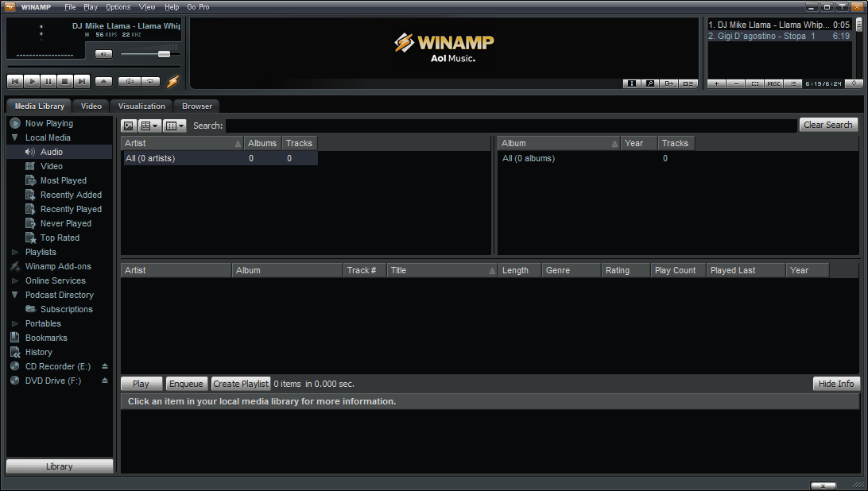Click the Now Playing sidebar icon
The width and height of the screenshot is (868, 491).
coord(15,123)
